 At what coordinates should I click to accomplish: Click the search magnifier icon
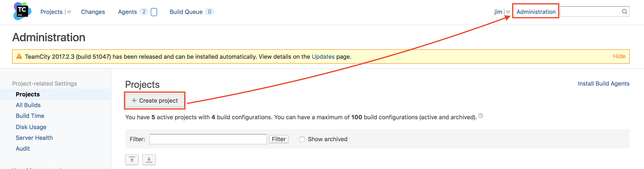click(x=624, y=12)
